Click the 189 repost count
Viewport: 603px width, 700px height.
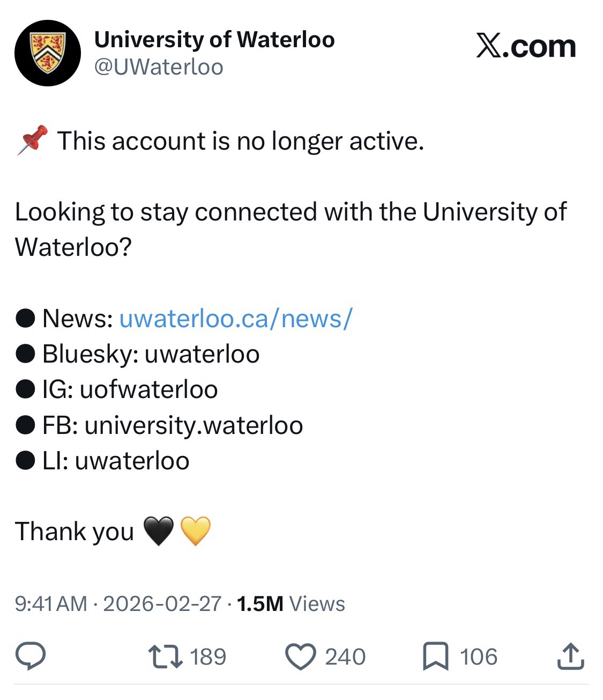pos(208,657)
